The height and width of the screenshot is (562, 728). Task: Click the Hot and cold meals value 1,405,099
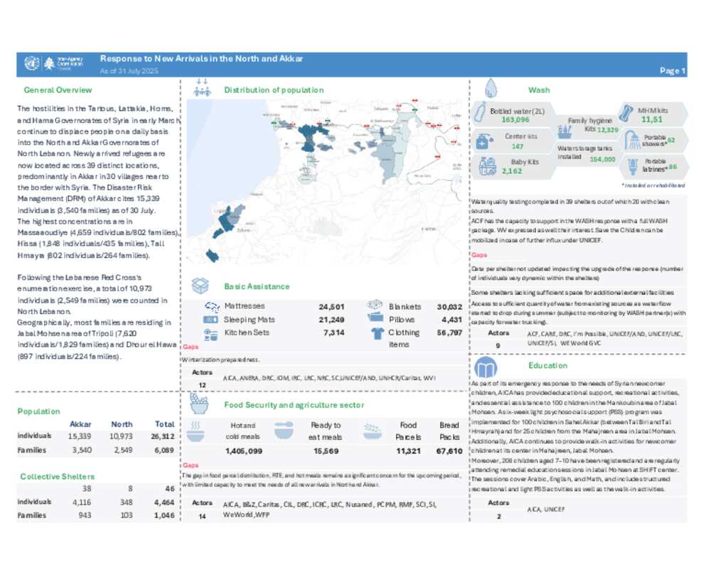[242, 451]
